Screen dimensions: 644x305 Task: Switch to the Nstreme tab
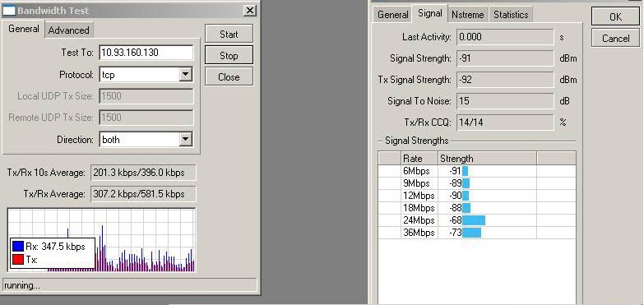[467, 15]
